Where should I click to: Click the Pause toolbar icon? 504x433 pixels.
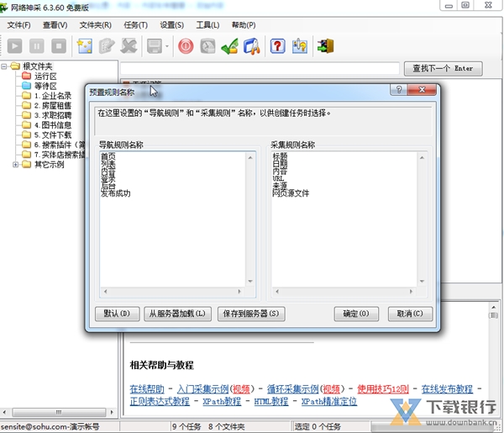tap(37, 46)
